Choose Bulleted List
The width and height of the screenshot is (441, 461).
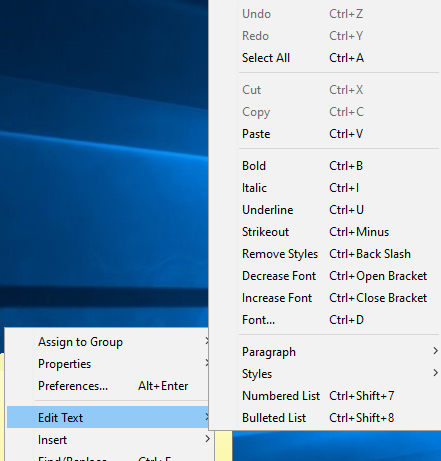point(324,418)
